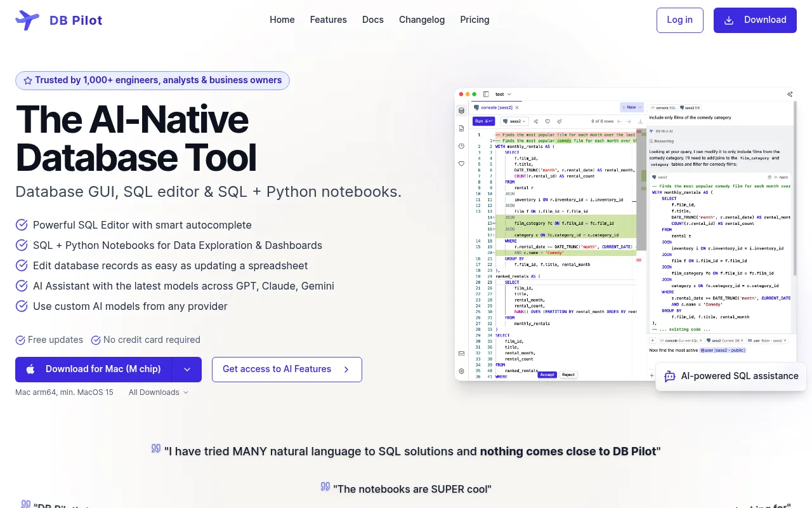
Task: Click the Trusted by 1,000+ engineers badge
Action: coord(152,81)
